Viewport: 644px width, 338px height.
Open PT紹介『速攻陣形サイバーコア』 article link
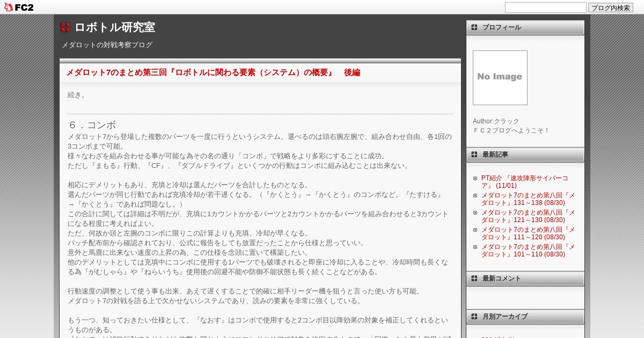(x=524, y=182)
